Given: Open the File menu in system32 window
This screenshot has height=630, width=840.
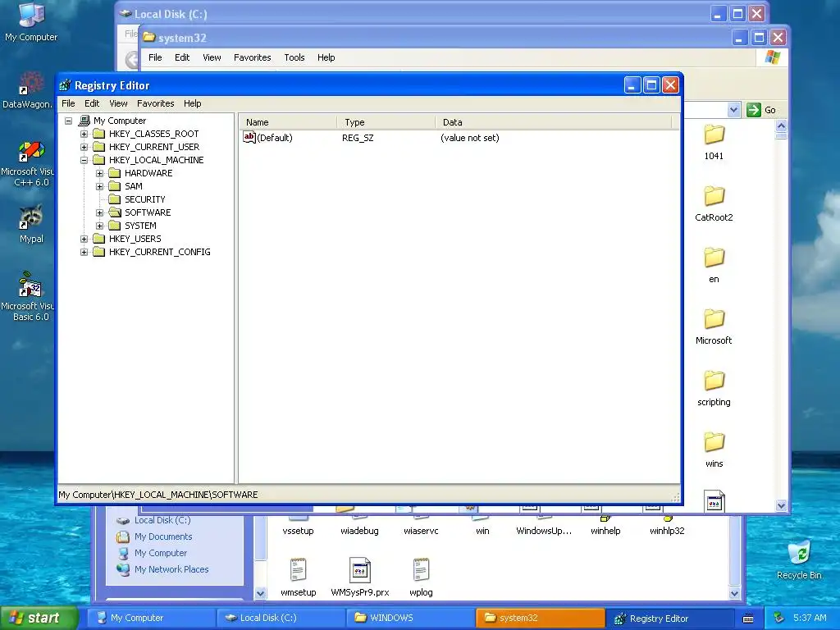Looking at the screenshot, I should (x=155, y=57).
